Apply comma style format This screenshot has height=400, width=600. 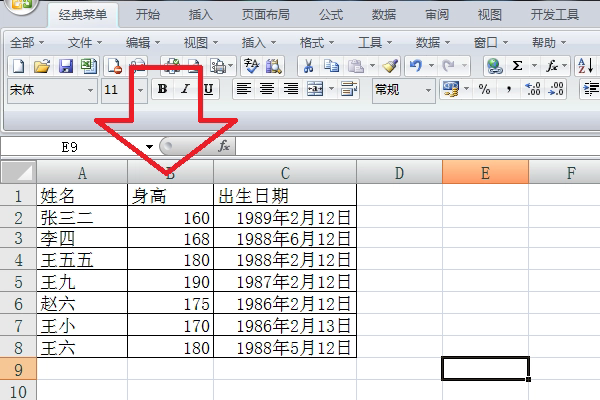509,90
